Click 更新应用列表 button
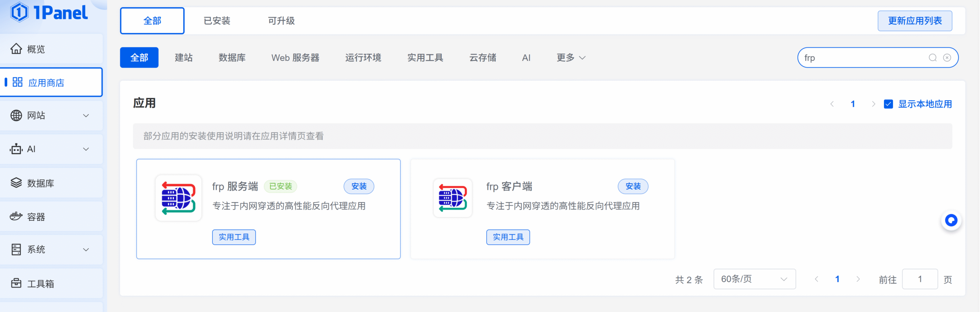The height and width of the screenshot is (312, 980). point(915,21)
